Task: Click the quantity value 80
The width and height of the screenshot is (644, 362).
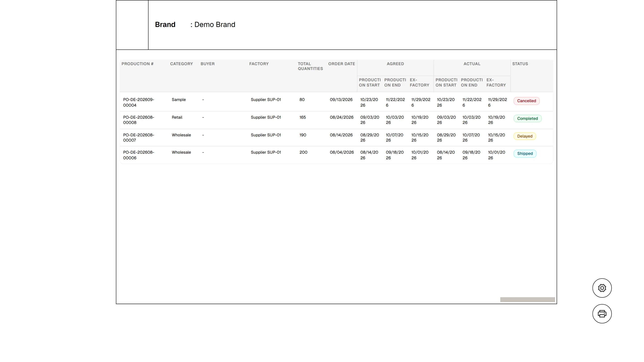Action: (x=302, y=100)
